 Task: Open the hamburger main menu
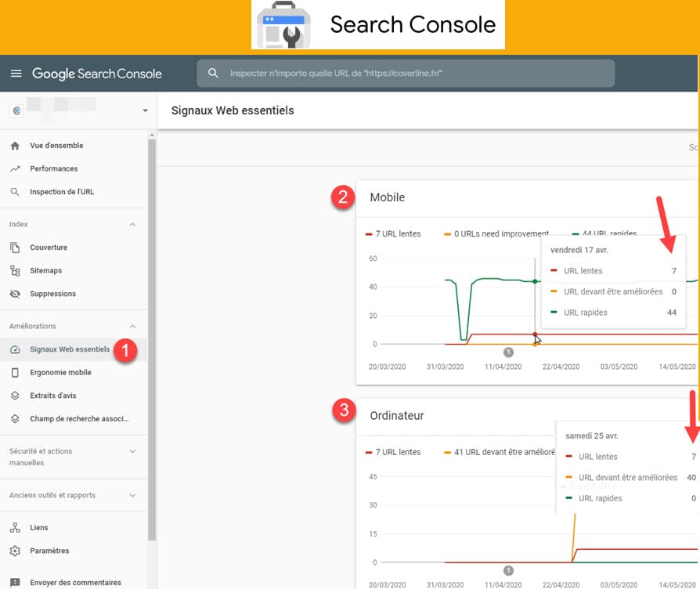16,74
